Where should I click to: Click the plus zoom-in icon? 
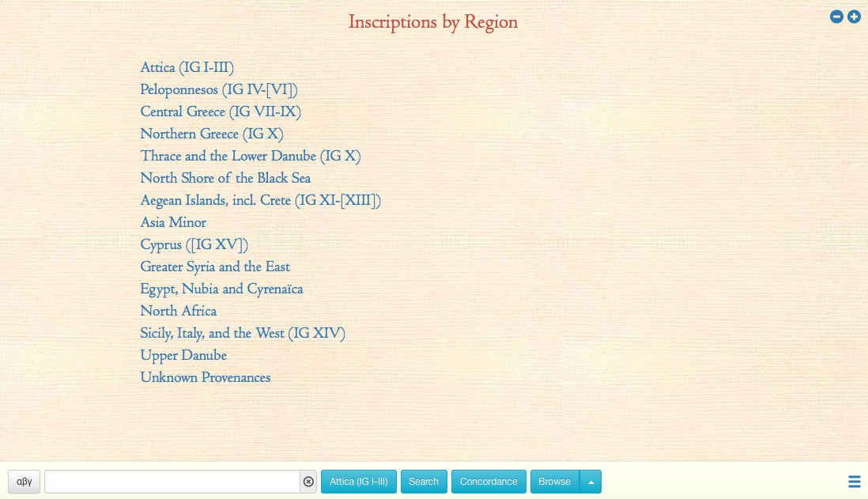coord(854,17)
